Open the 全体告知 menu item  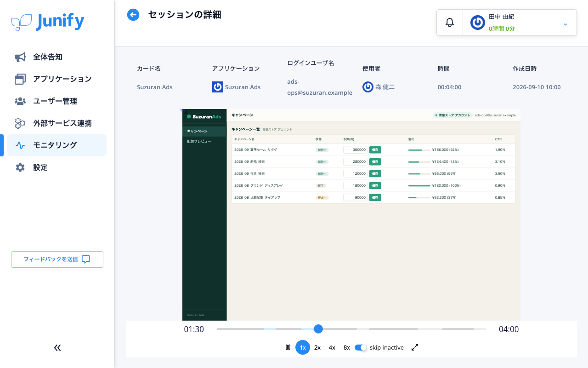tap(57, 57)
